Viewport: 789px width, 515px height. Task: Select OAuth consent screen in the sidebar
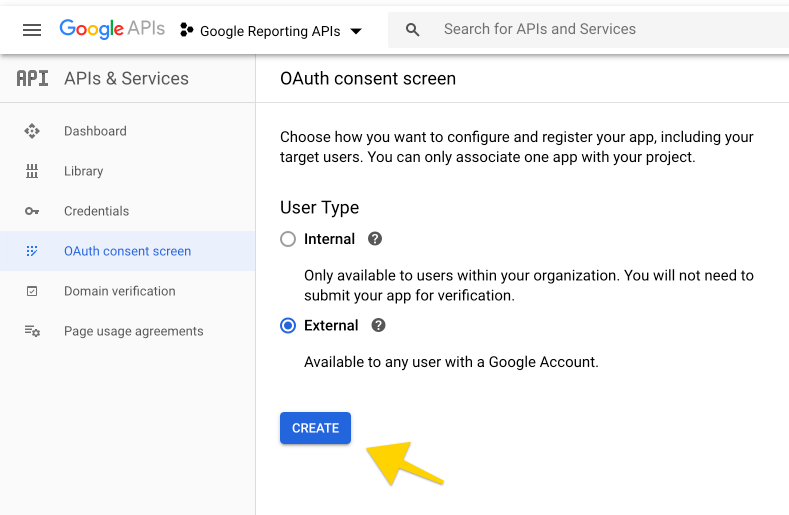click(127, 251)
